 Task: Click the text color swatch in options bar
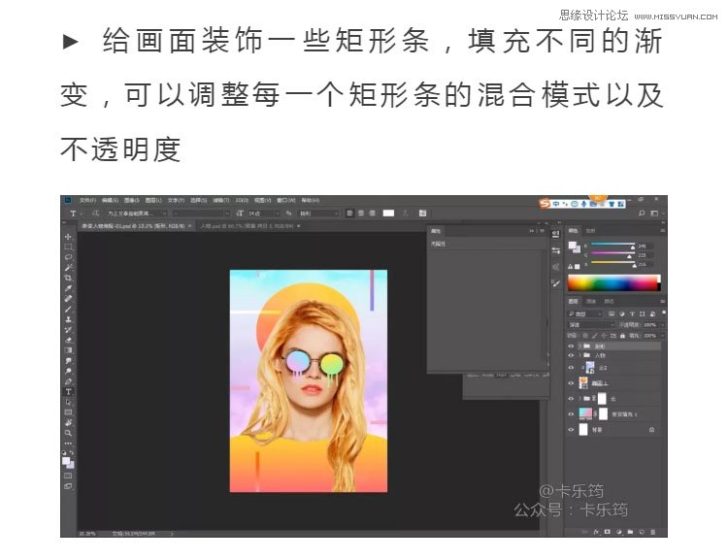click(x=388, y=213)
